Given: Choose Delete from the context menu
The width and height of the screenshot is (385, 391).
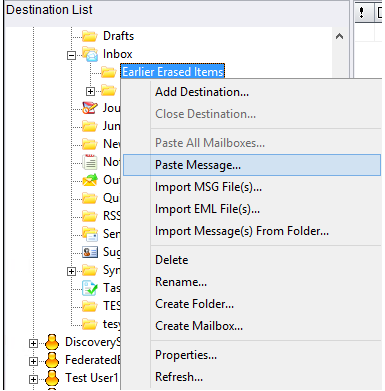Looking at the screenshot, I should (x=252, y=260).
